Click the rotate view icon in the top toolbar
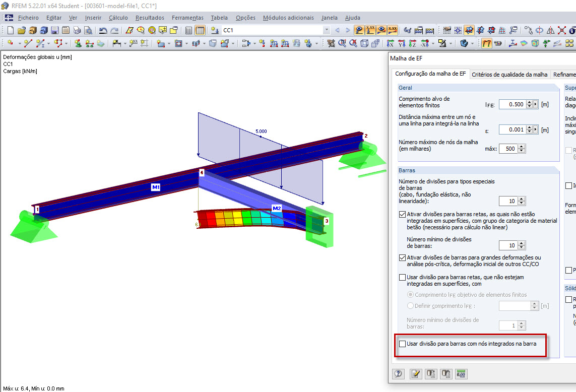 click(x=539, y=30)
